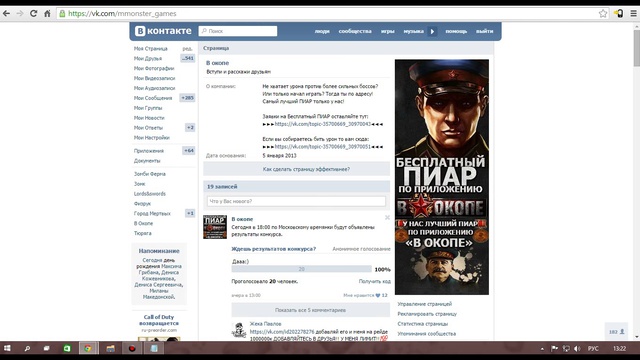640x360 pixels.
Task: Open Chrome menu hamburger icon
Action: 633,13
